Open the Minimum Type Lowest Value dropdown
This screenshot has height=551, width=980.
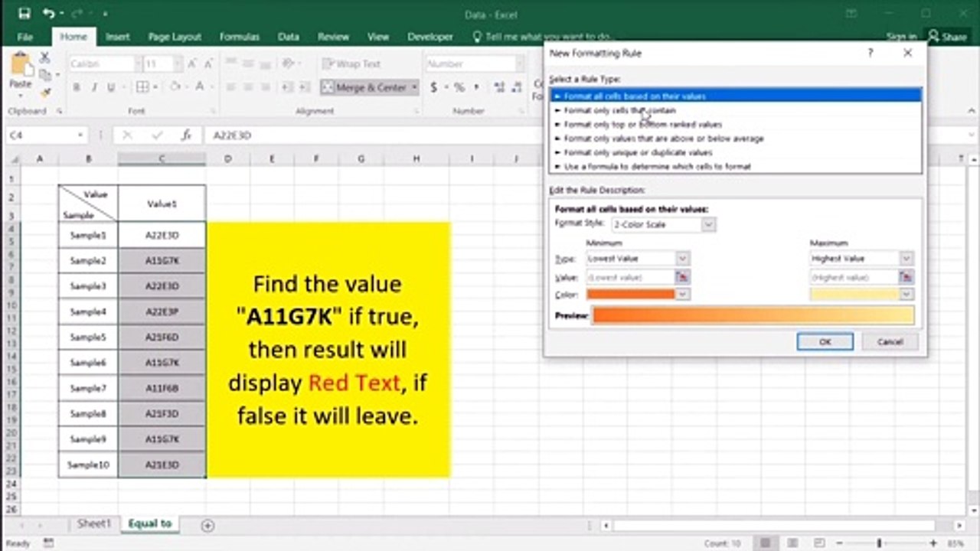point(682,259)
